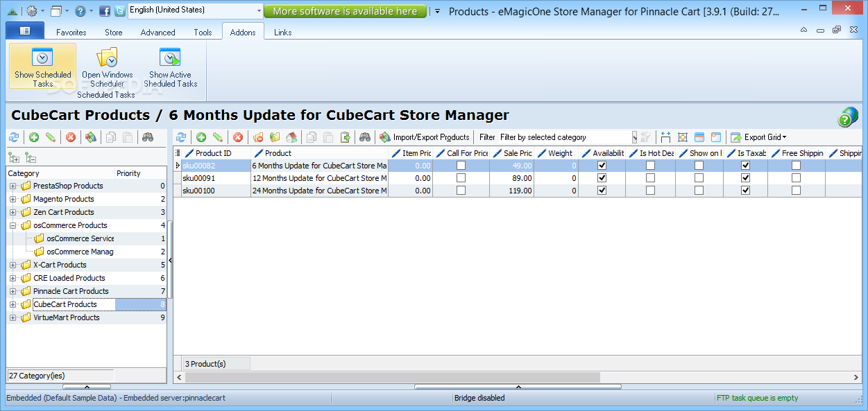Refresh the category tree panel
The image size is (868, 411).
(x=13, y=137)
